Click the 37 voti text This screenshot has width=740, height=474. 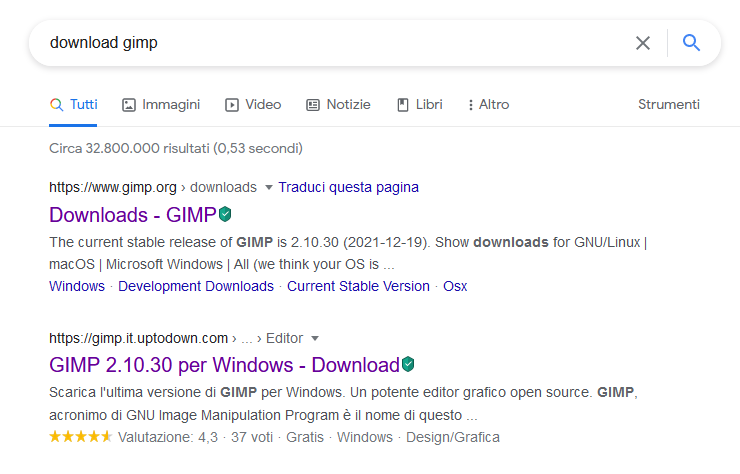252,437
